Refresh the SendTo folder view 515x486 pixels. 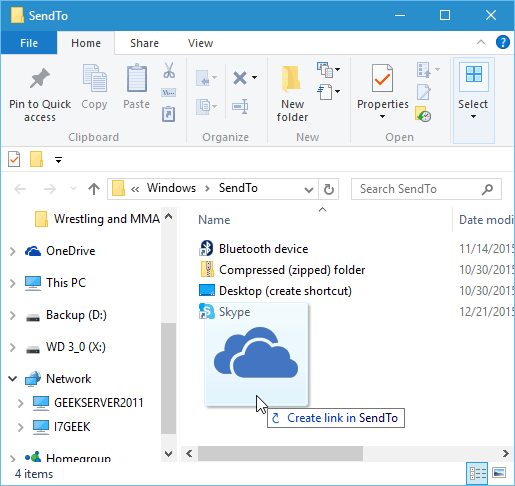tap(329, 189)
